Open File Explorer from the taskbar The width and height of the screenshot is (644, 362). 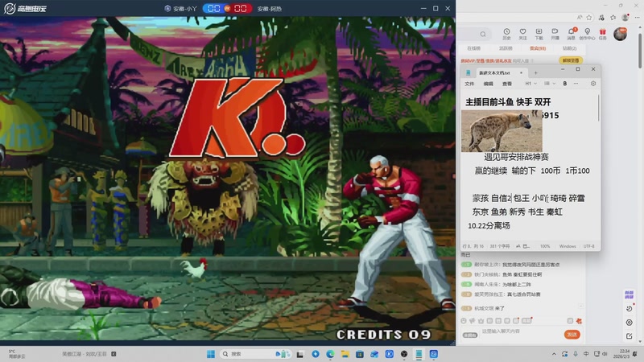(x=345, y=354)
